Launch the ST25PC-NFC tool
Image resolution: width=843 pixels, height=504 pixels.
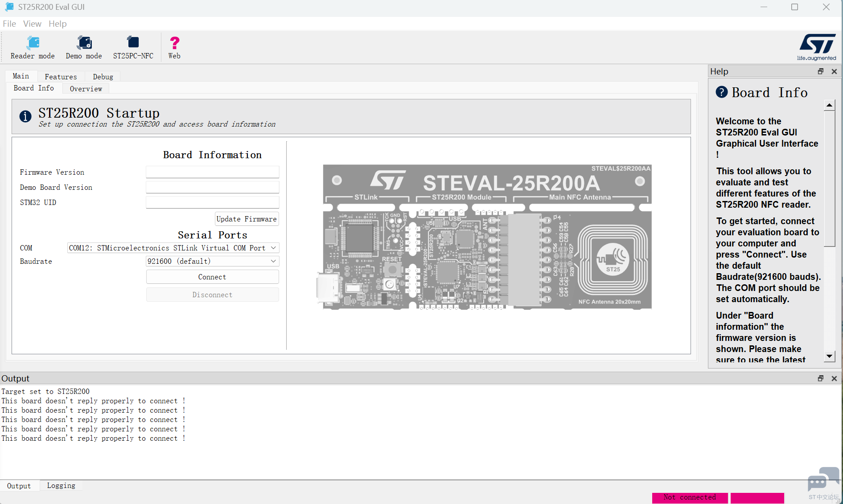(133, 47)
